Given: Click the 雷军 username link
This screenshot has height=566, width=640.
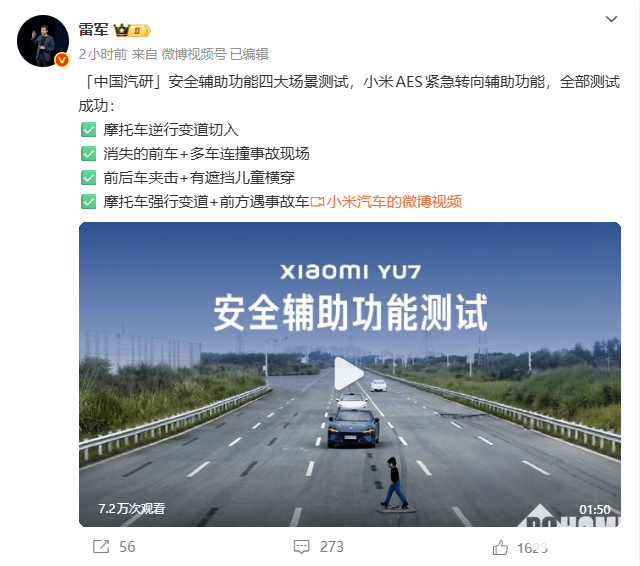Looking at the screenshot, I should click(x=93, y=30).
